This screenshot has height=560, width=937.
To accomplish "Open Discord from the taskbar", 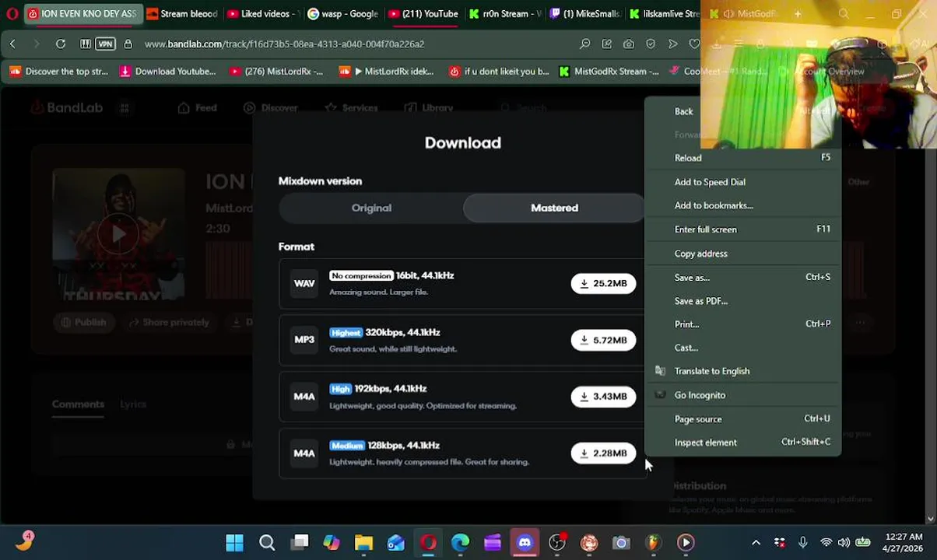I will [525, 543].
